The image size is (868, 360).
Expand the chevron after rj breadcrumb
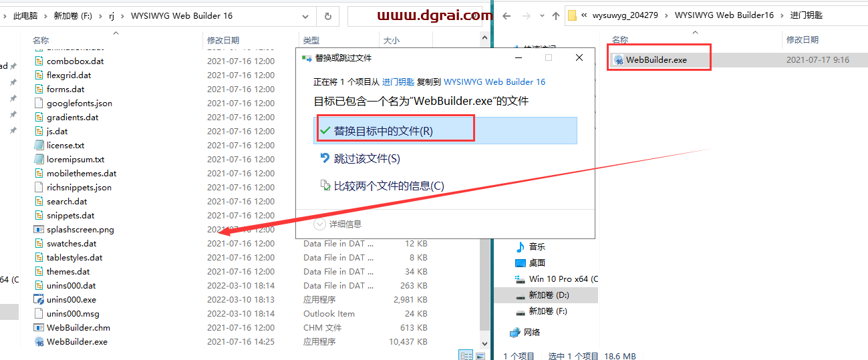(124, 16)
